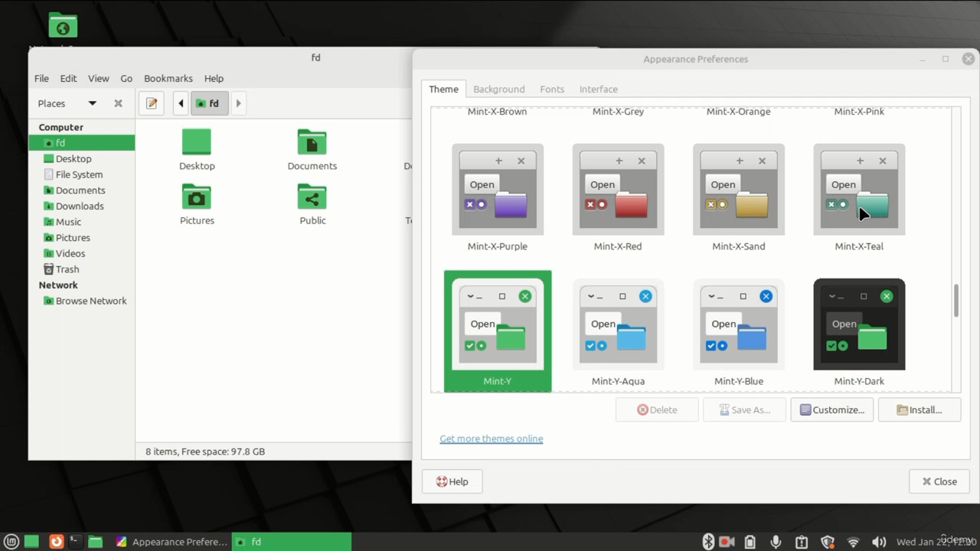Launch Firefox from the panel
This screenshot has height=551, width=980.
coord(56,542)
